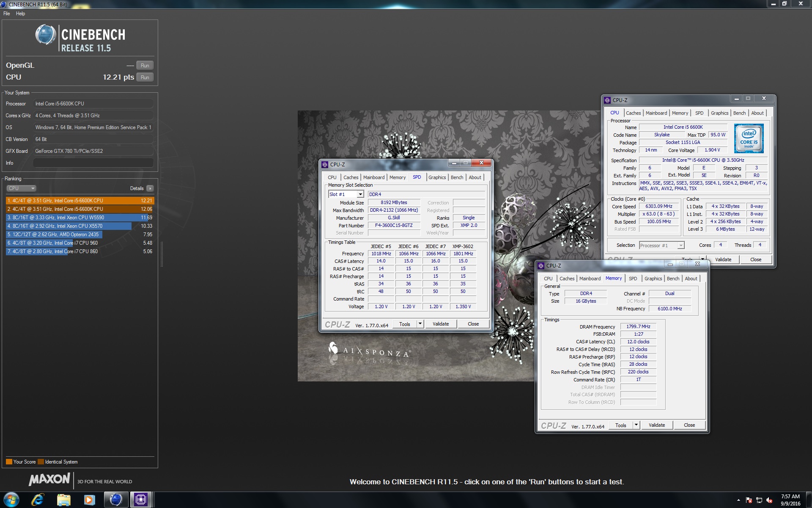Select ranking row Core i7 CPU 860
The width and height of the screenshot is (812, 508).
[x=80, y=251]
